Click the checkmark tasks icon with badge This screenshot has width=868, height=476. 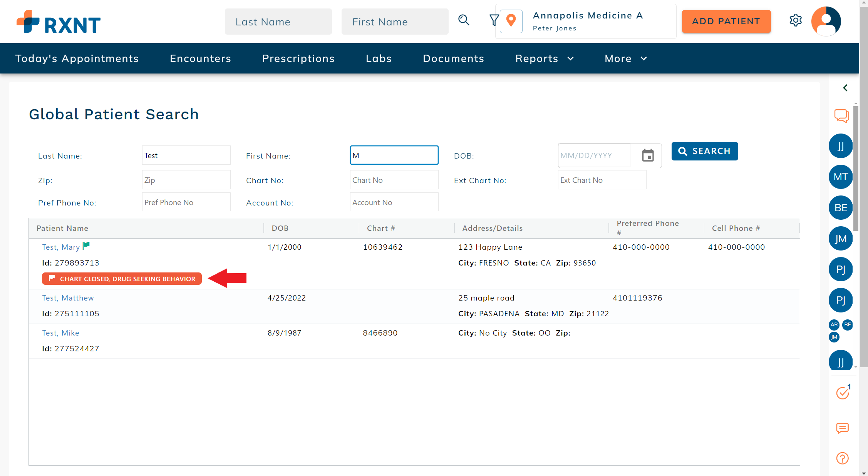pyautogui.click(x=843, y=392)
